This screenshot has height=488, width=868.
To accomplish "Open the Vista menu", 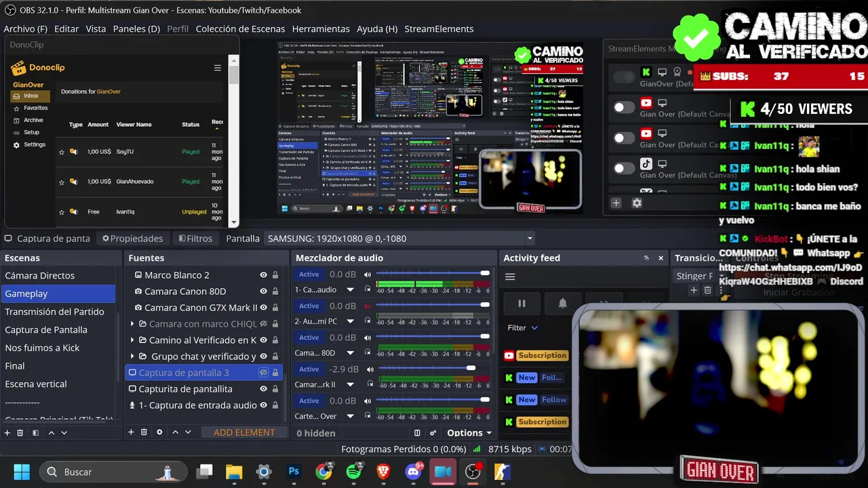I will coord(96,28).
